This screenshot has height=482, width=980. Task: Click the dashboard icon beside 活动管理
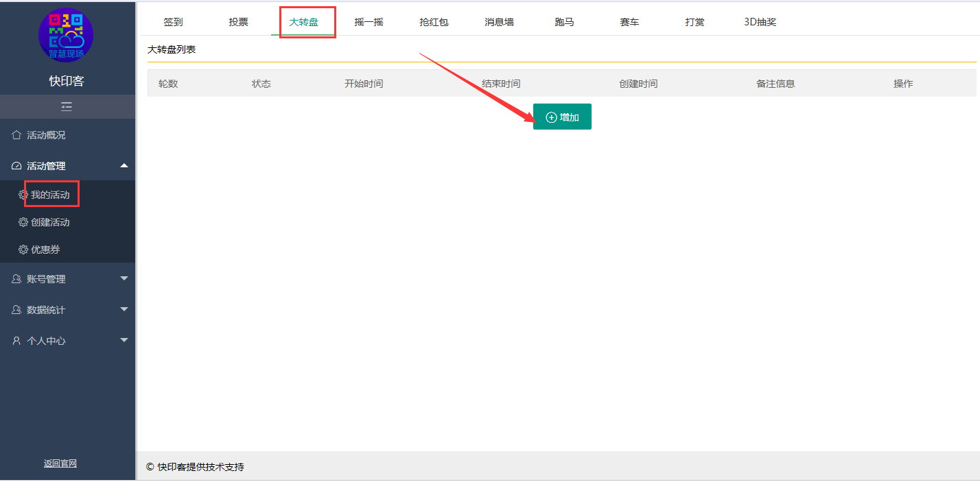(x=16, y=166)
